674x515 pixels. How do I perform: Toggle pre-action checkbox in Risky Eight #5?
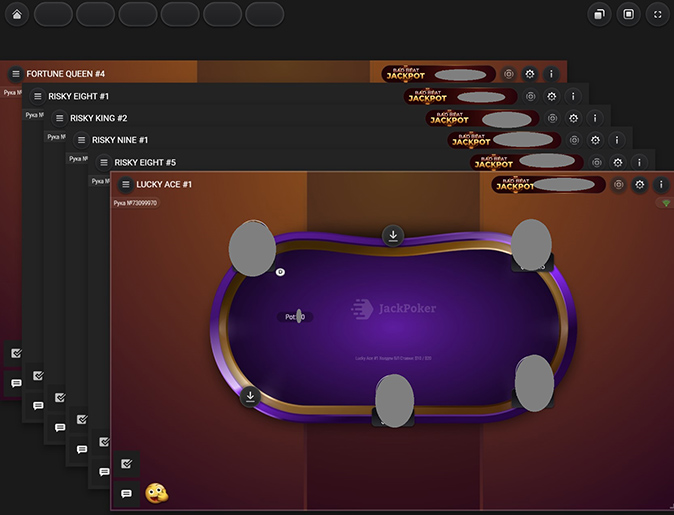pos(104,442)
